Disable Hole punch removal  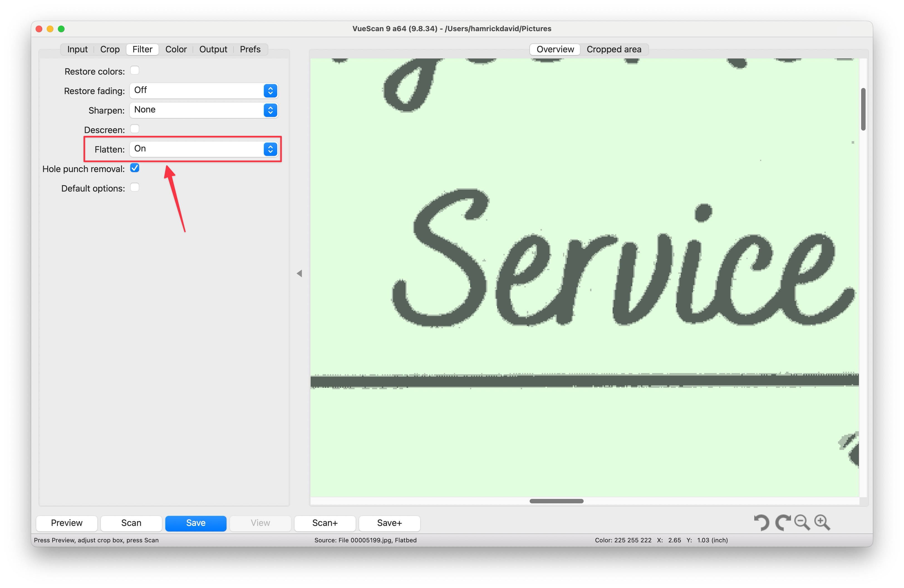pos(135,168)
